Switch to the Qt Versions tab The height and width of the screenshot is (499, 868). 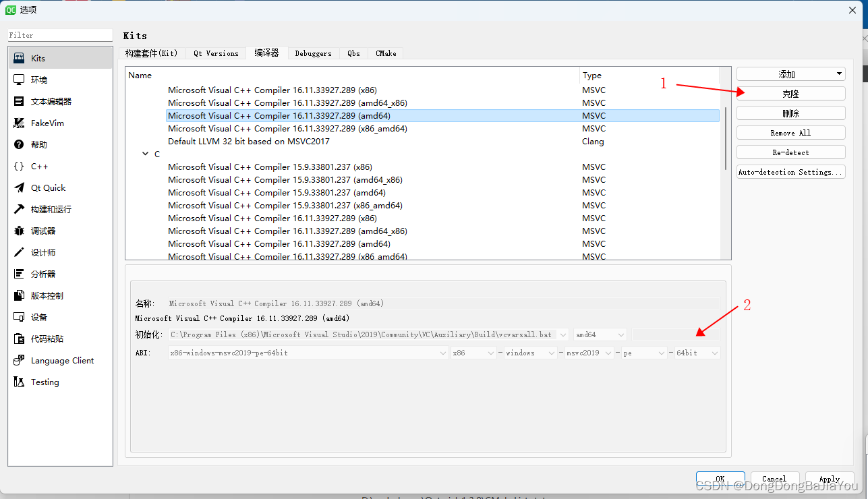pos(216,53)
